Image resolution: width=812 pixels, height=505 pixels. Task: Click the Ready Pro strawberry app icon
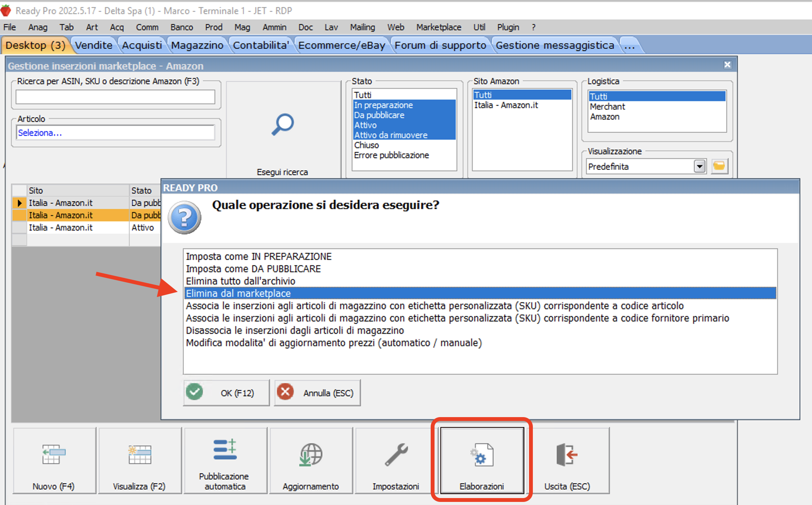point(6,10)
